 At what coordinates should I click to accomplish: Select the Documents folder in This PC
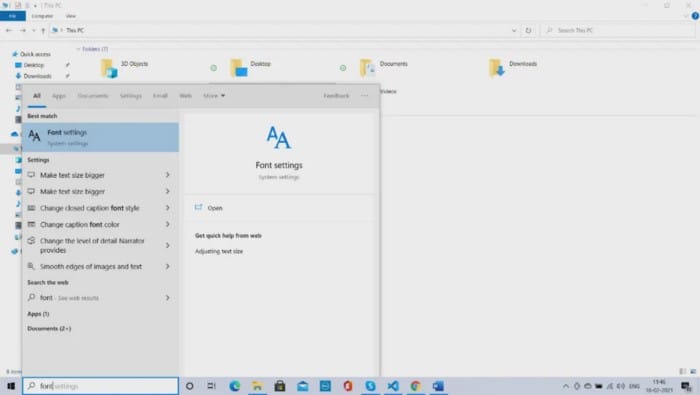pos(384,68)
